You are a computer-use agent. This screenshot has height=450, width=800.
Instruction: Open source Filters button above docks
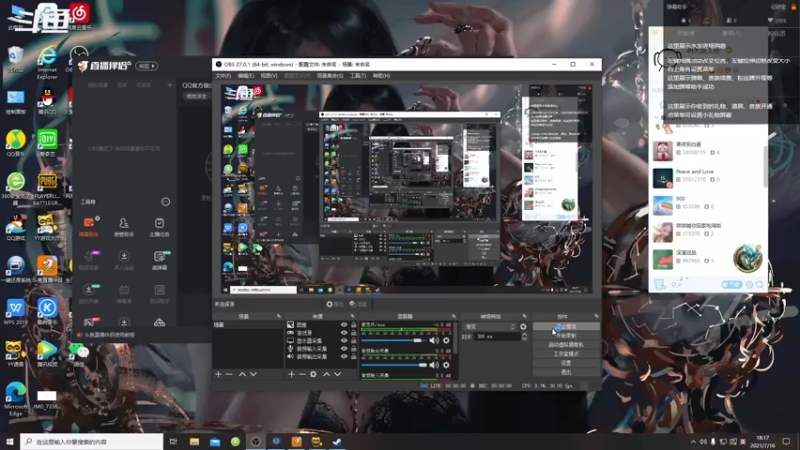[358, 304]
